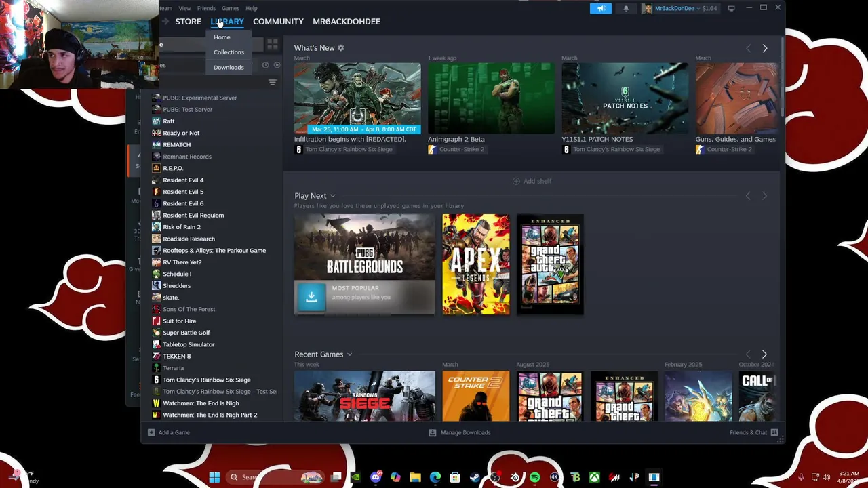Open Apex Legends cover in Play Next
This screenshot has width=868, height=488.
pos(476,264)
